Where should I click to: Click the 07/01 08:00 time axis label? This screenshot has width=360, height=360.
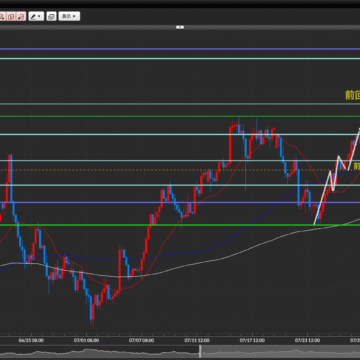point(86,340)
